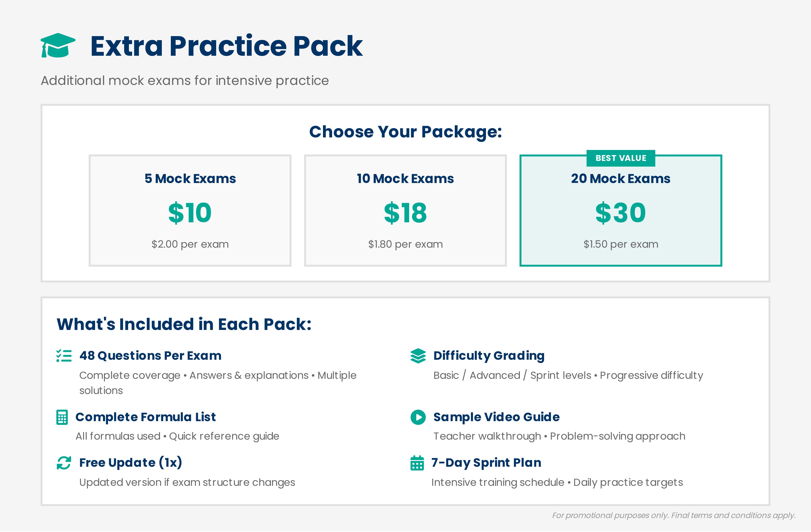811x532 pixels.
Task: Click the checklist icon beside 48 Questions
Action: click(x=64, y=355)
